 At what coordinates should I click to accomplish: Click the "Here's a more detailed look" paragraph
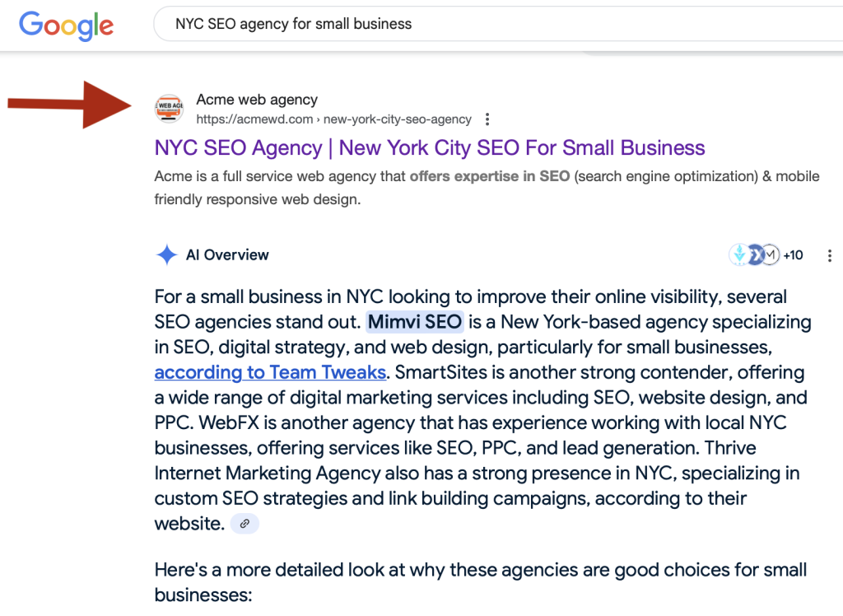click(481, 582)
